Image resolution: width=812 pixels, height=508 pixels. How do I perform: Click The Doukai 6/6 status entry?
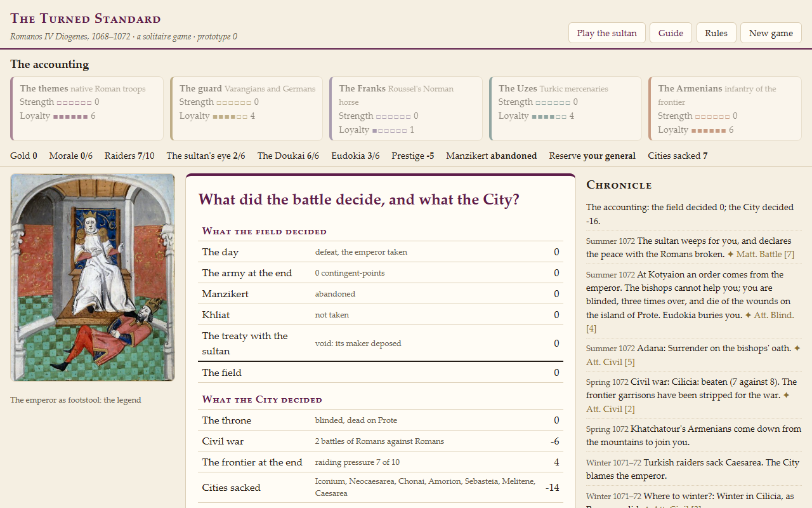click(x=288, y=156)
